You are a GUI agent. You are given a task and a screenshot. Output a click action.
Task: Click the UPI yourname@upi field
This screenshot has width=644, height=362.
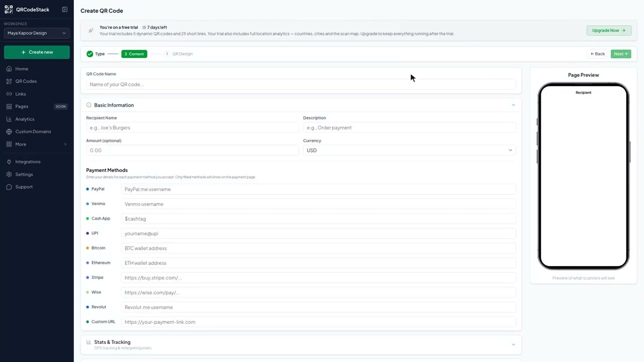(318, 234)
